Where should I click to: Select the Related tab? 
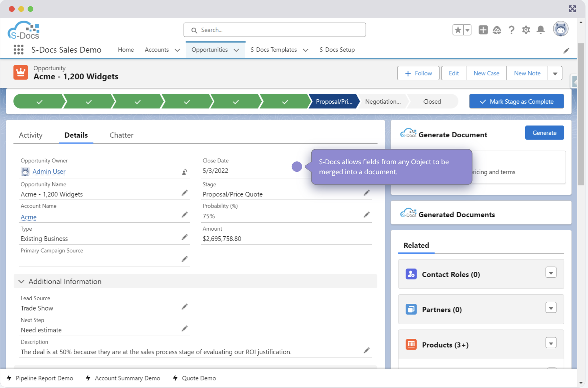[416, 245]
